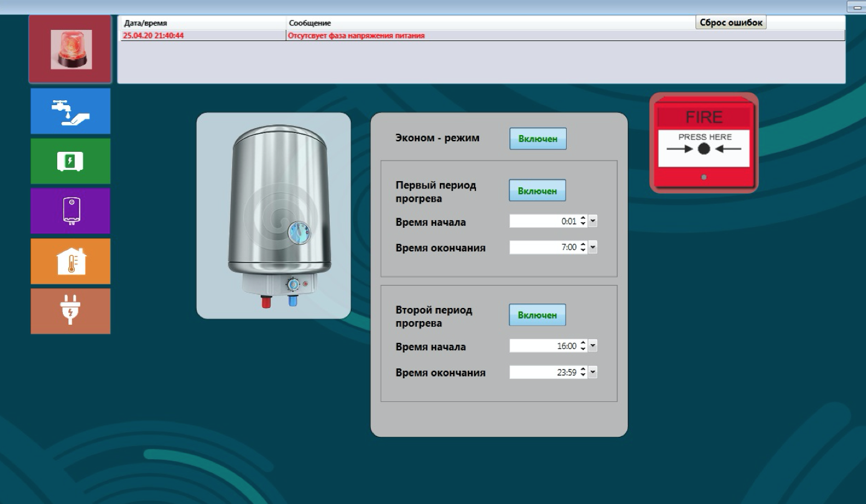Open second period end time dropdown

click(593, 373)
